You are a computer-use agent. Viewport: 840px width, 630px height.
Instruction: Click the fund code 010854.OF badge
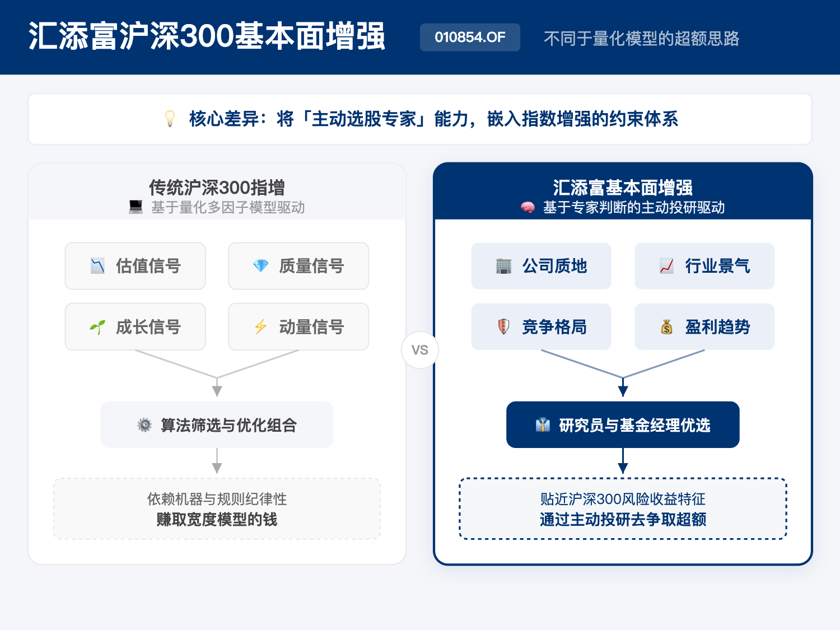click(x=470, y=38)
